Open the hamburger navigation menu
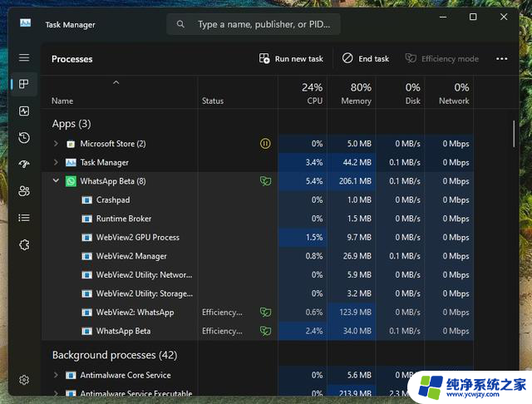 point(24,57)
